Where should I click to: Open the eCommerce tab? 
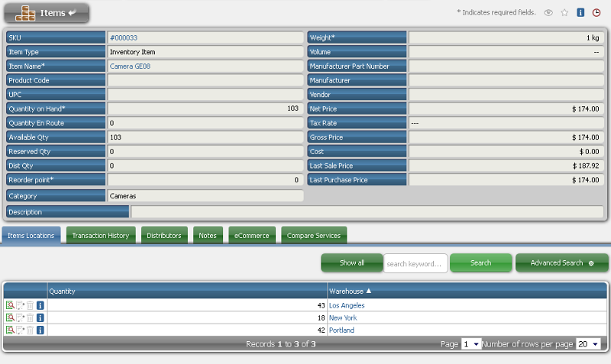(x=252, y=236)
